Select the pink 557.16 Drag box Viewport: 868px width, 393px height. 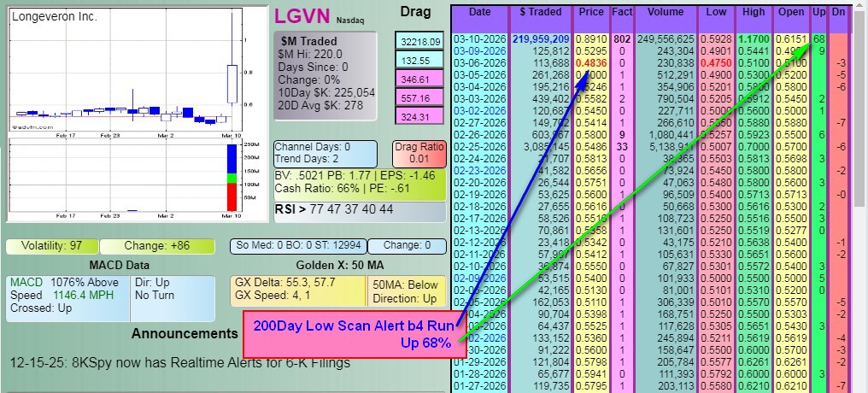419,98
